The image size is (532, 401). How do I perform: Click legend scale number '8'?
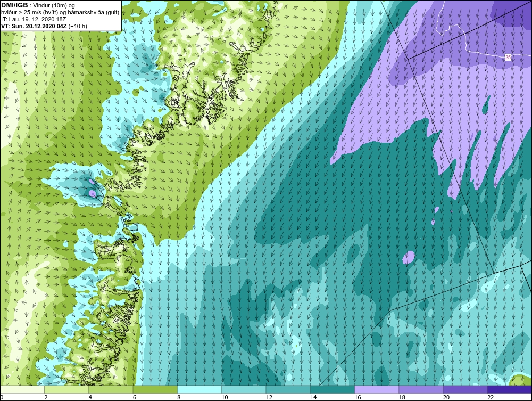179,398
